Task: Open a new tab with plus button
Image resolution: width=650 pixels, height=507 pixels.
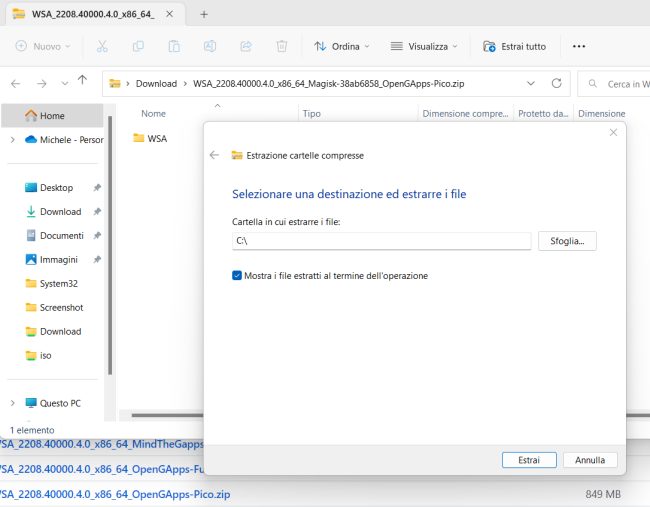Action: (204, 14)
